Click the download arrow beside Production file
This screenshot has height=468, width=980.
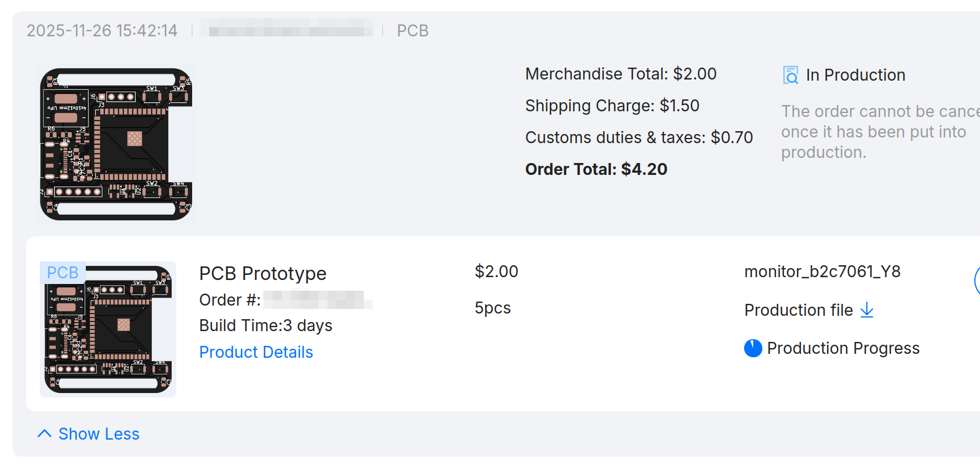866,311
